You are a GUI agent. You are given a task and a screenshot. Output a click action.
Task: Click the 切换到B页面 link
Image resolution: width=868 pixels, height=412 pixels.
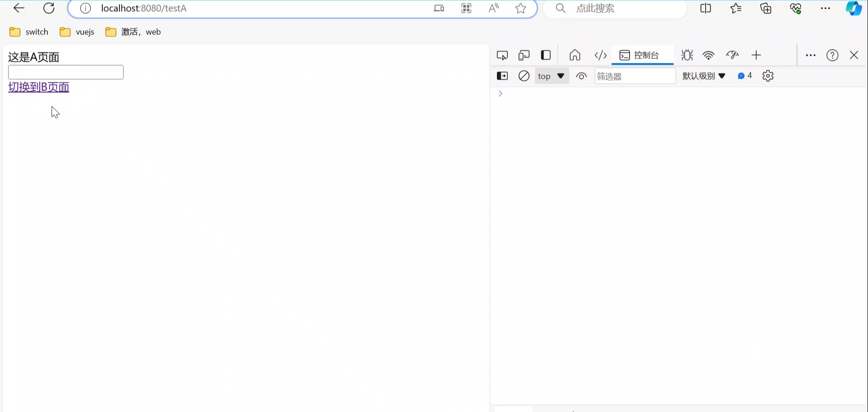(x=38, y=87)
